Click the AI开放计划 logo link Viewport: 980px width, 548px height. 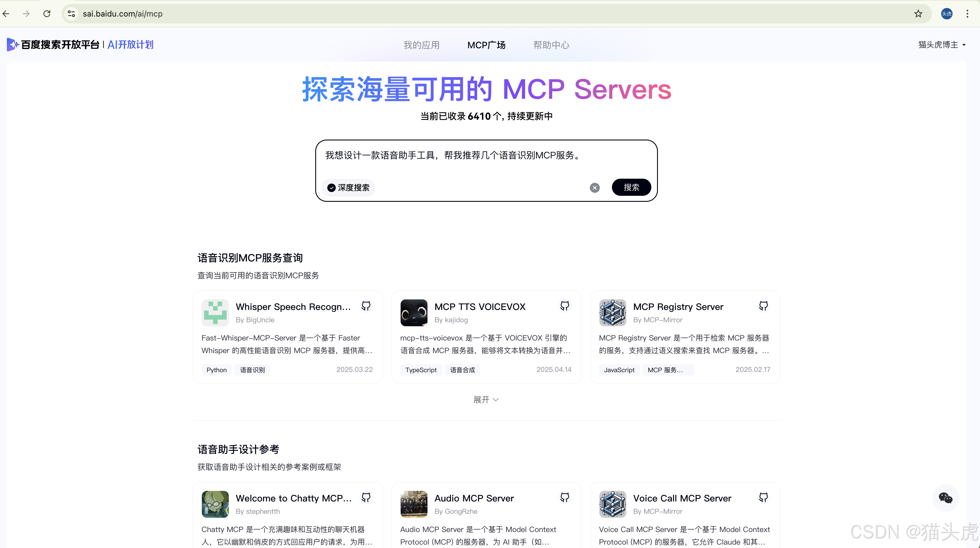(130, 45)
